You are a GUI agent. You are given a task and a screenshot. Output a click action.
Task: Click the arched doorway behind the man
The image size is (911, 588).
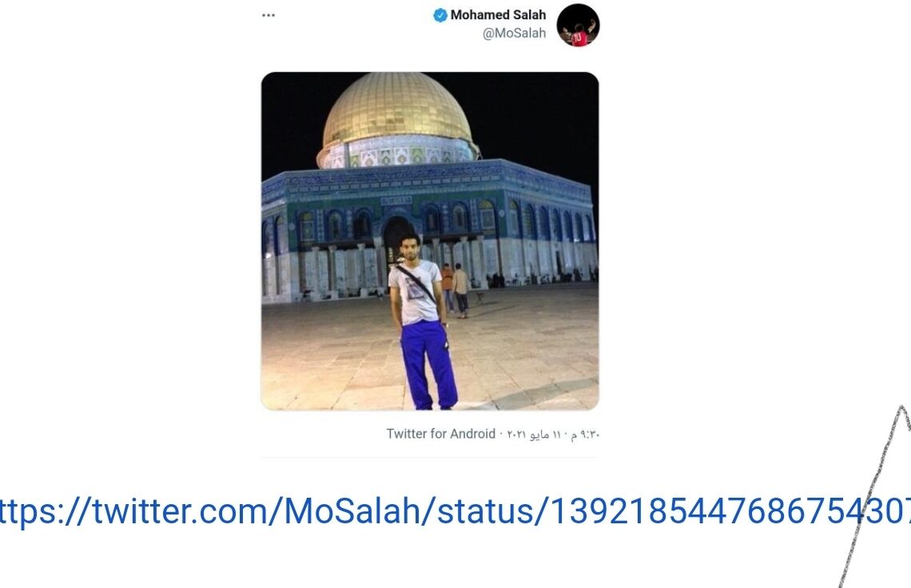397,240
